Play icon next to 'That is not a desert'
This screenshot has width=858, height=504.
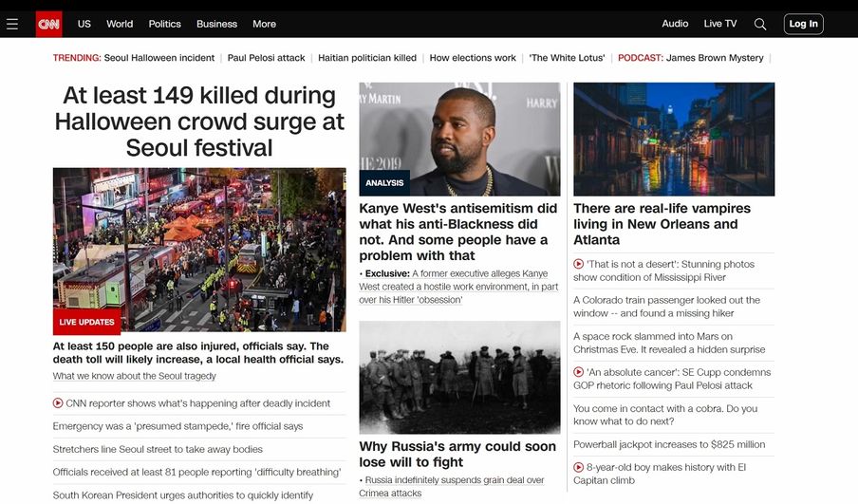click(x=578, y=264)
